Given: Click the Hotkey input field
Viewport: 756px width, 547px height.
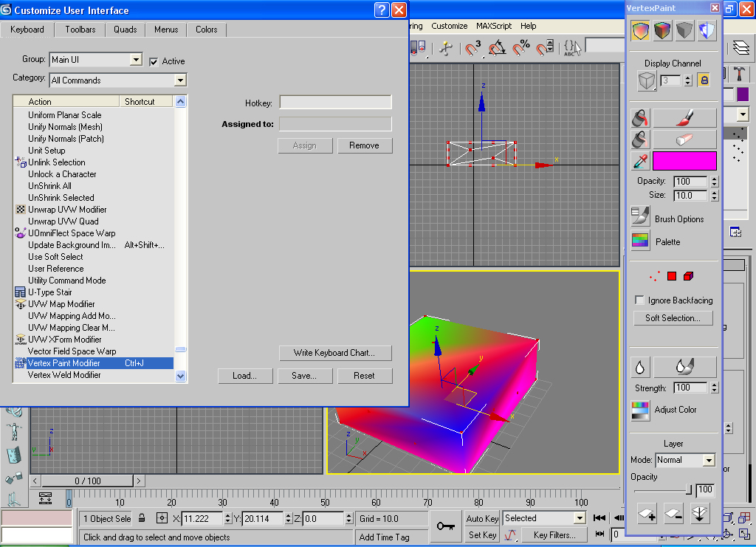Looking at the screenshot, I should click(x=335, y=103).
